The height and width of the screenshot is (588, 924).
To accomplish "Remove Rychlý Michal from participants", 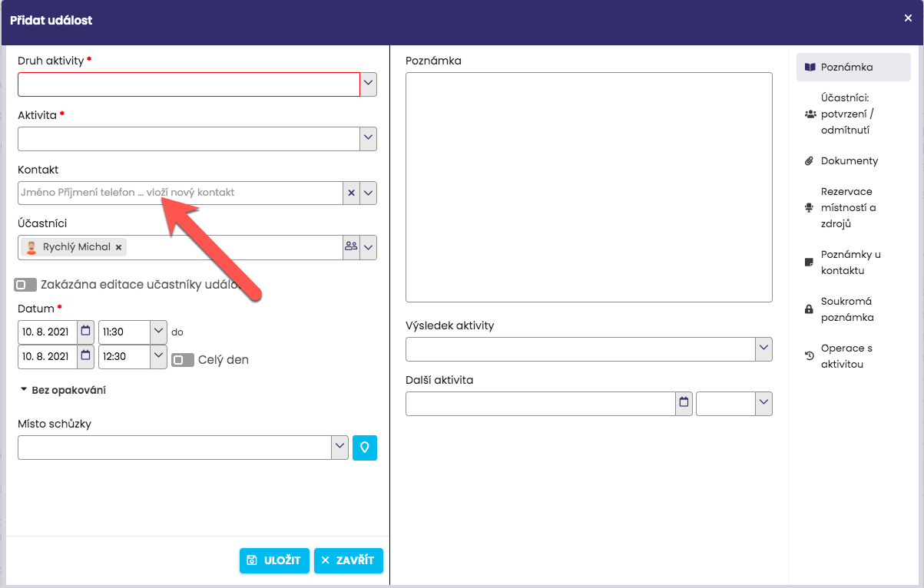I will 118,247.
